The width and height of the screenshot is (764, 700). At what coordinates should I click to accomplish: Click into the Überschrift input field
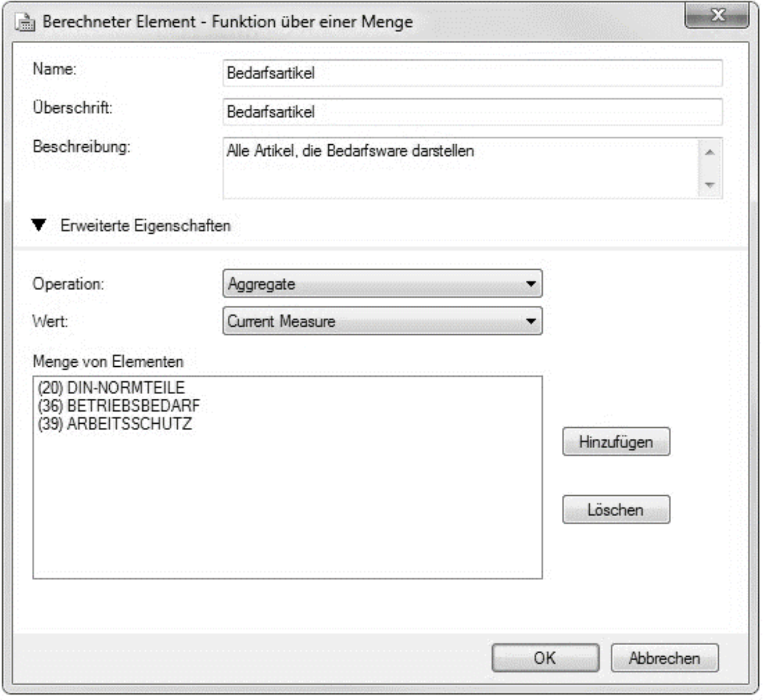tap(472, 112)
